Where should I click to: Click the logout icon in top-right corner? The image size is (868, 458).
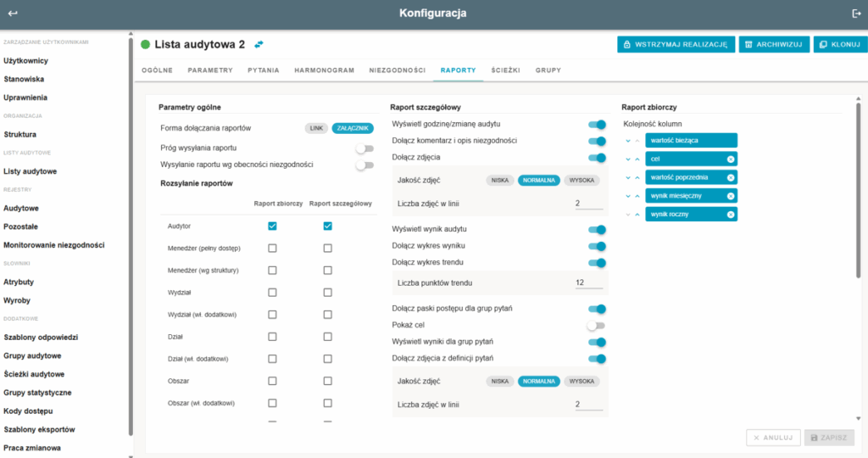tap(855, 14)
